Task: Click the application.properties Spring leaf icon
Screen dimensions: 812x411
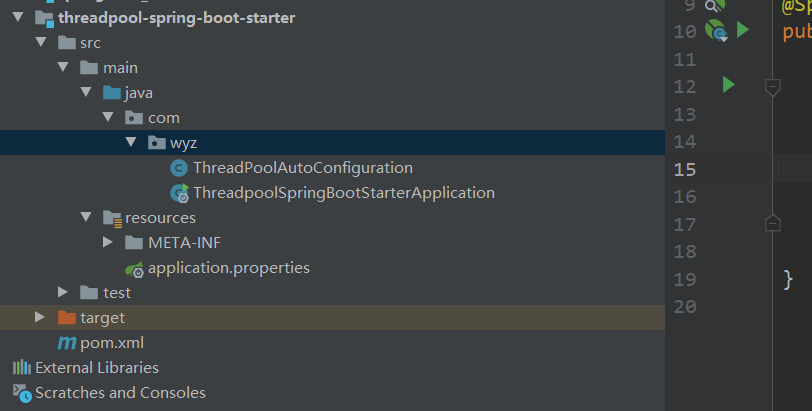Action: click(134, 268)
